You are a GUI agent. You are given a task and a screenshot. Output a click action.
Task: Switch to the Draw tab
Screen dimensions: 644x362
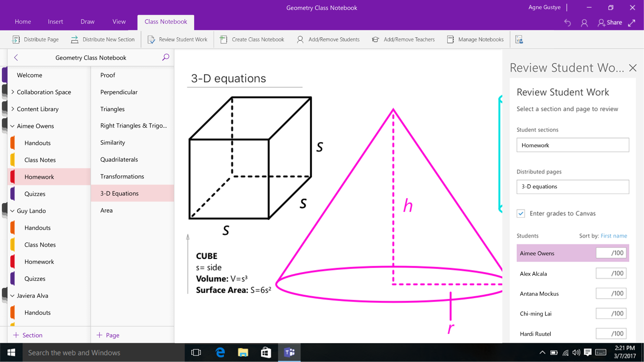pyautogui.click(x=87, y=22)
